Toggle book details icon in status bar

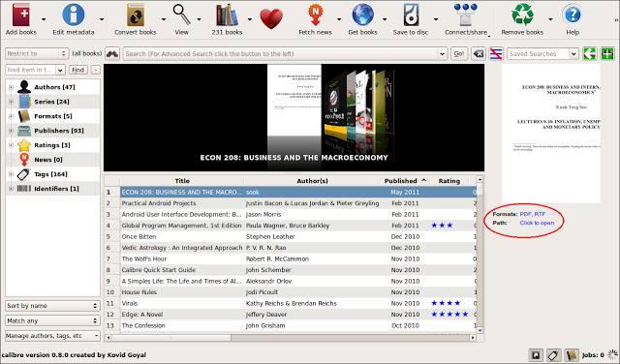pyautogui.click(x=572, y=355)
